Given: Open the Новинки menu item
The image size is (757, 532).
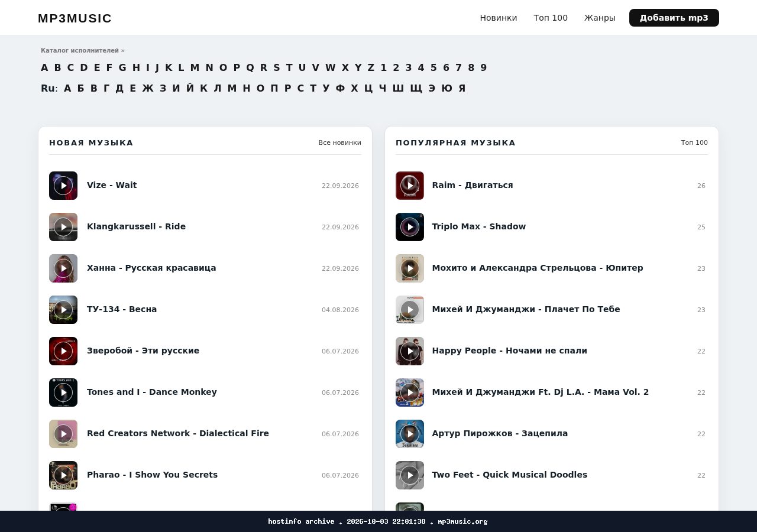Looking at the screenshot, I should [499, 18].
